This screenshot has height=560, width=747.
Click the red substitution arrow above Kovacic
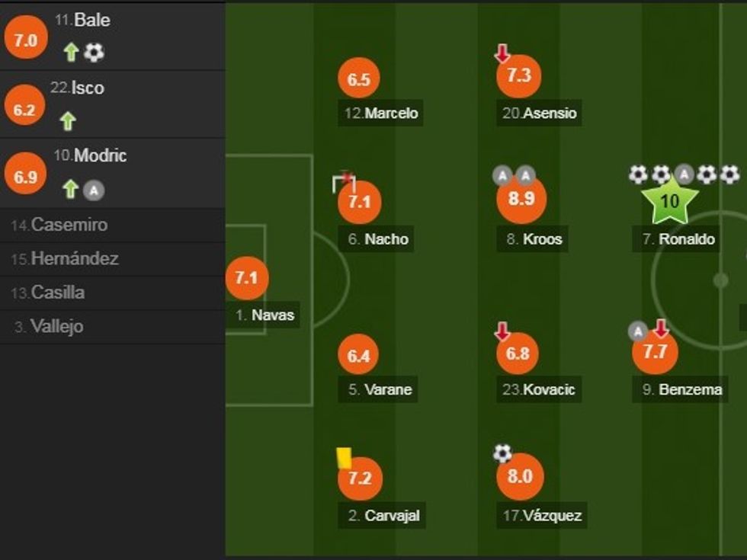502,331
